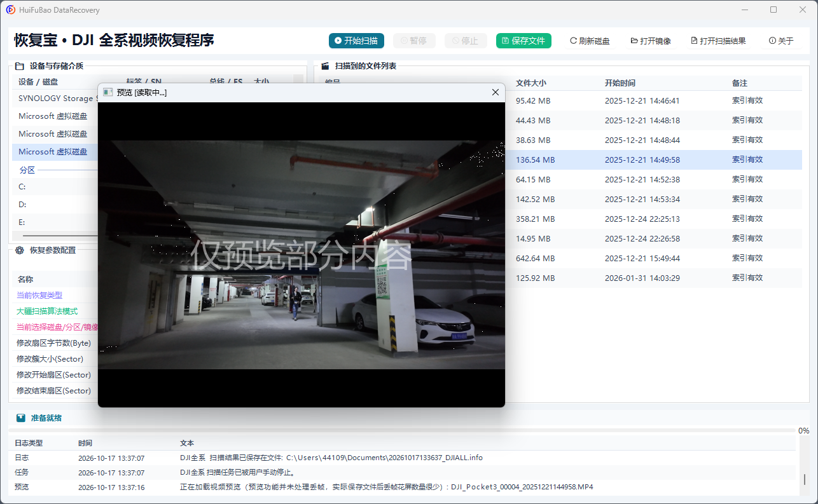Select the file row sized 64.15 MB

653,179
